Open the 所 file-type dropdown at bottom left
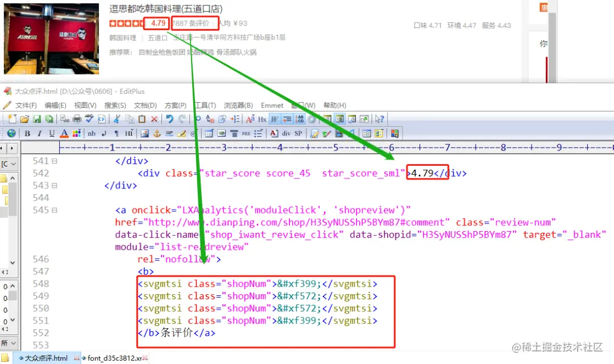Image resolution: width=614 pixels, height=364 pixels. (x=9, y=343)
